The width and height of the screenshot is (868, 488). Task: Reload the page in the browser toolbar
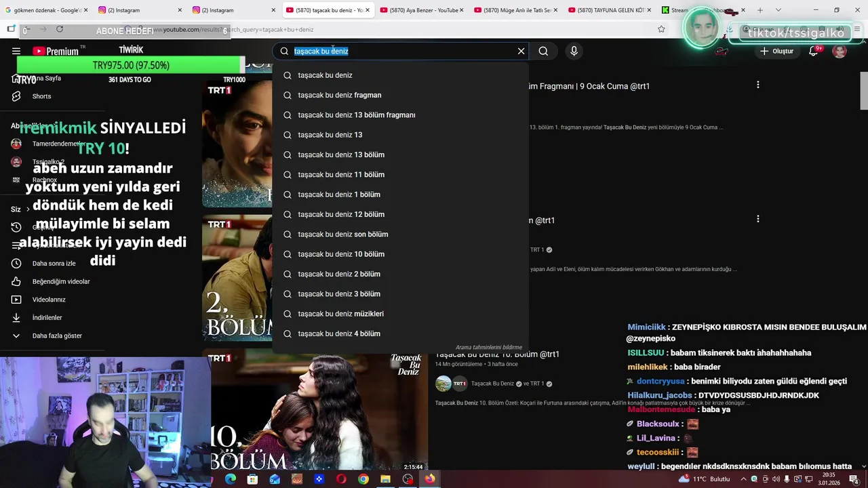60,29
